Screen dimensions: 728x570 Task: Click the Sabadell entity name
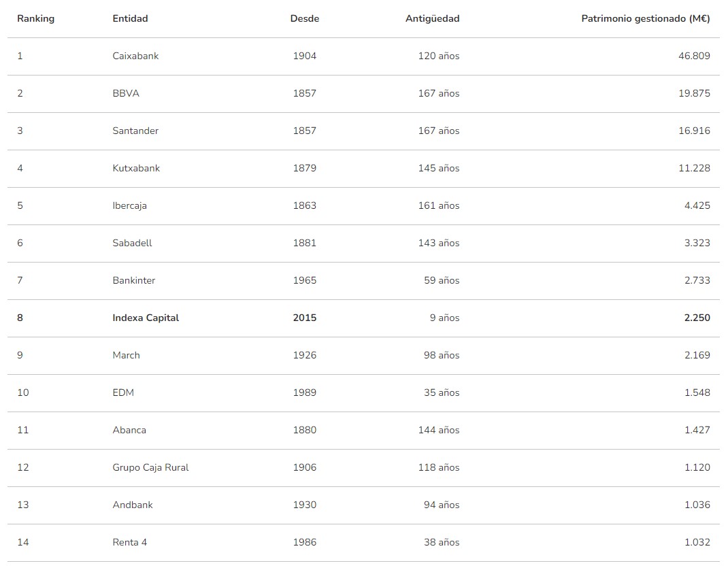coord(132,243)
